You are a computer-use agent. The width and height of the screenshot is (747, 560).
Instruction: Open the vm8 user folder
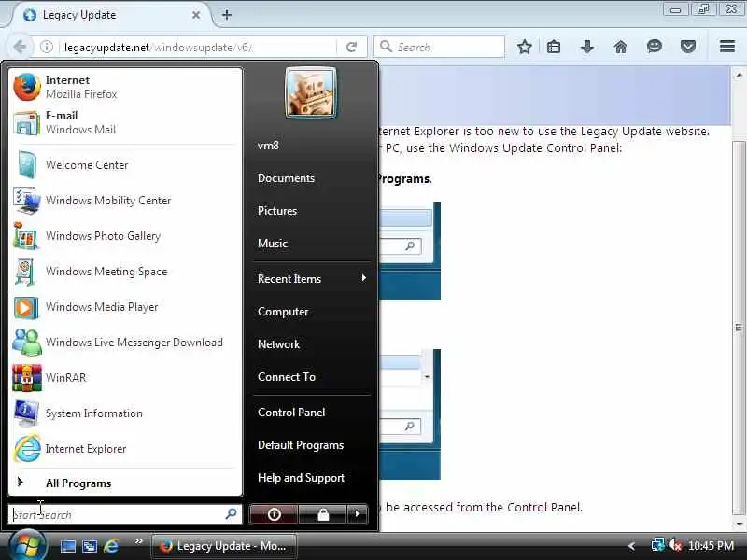pos(268,146)
